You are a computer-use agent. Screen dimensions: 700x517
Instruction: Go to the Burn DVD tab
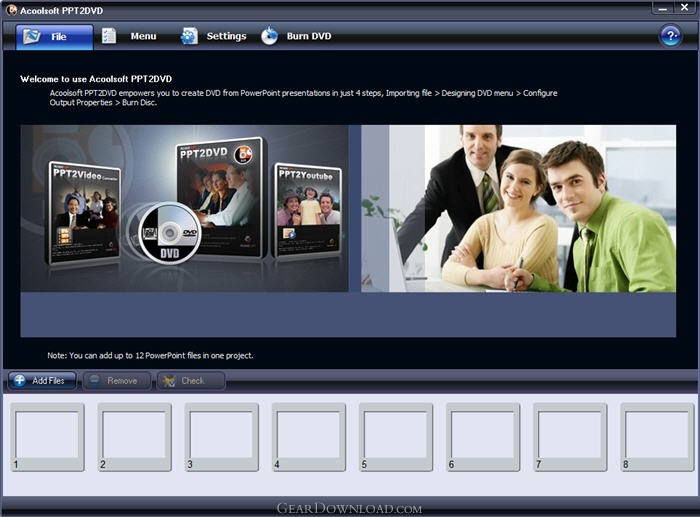click(x=296, y=37)
